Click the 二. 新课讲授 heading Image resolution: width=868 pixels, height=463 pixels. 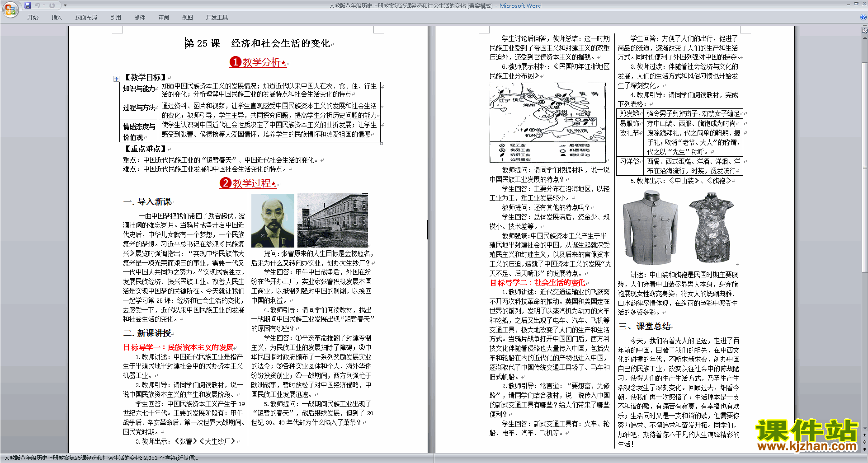click(147, 333)
